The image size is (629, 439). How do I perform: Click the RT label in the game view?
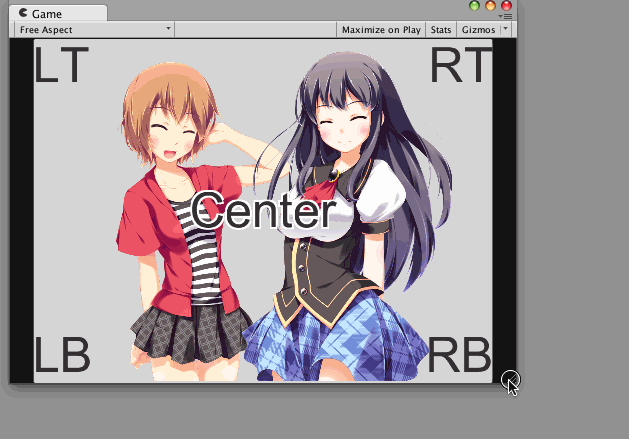[x=461, y=65]
